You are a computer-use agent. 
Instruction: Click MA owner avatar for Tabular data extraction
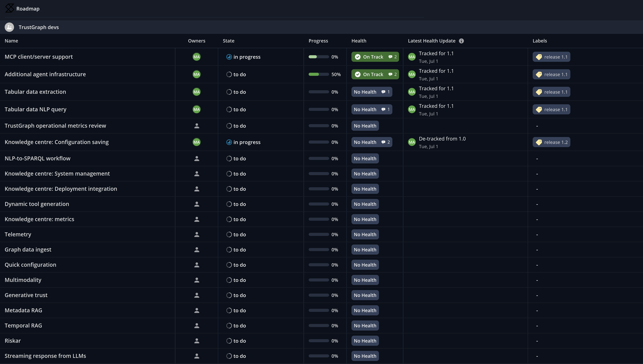click(x=197, y=92)
